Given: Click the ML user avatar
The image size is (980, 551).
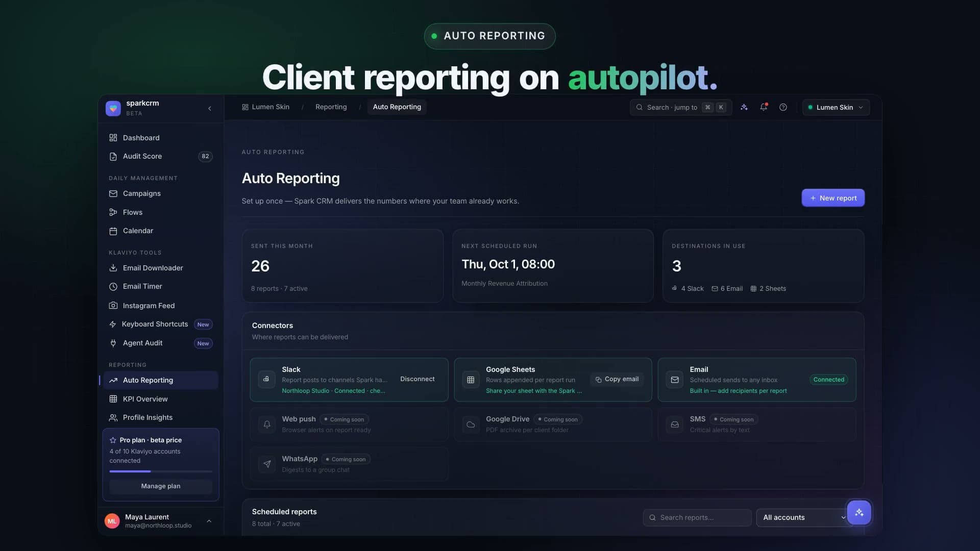Looking at the screenshot, I should click(x=112, y=521).
